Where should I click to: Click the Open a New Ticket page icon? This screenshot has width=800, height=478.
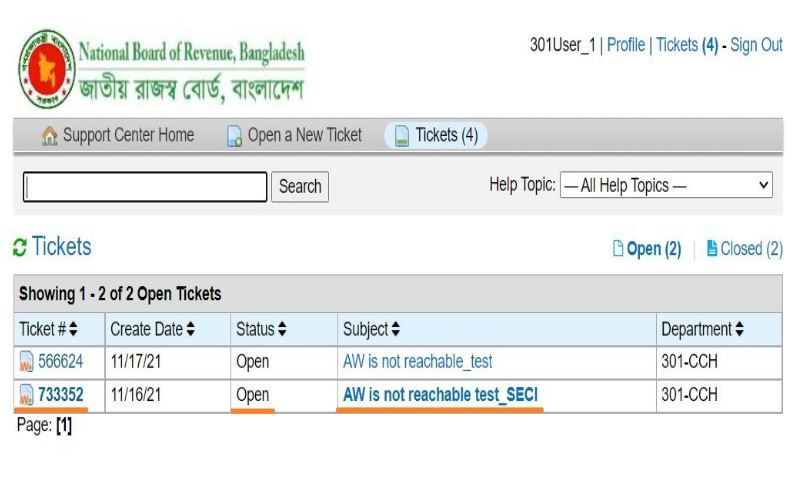pyautogui.click(x=234, y=136)
